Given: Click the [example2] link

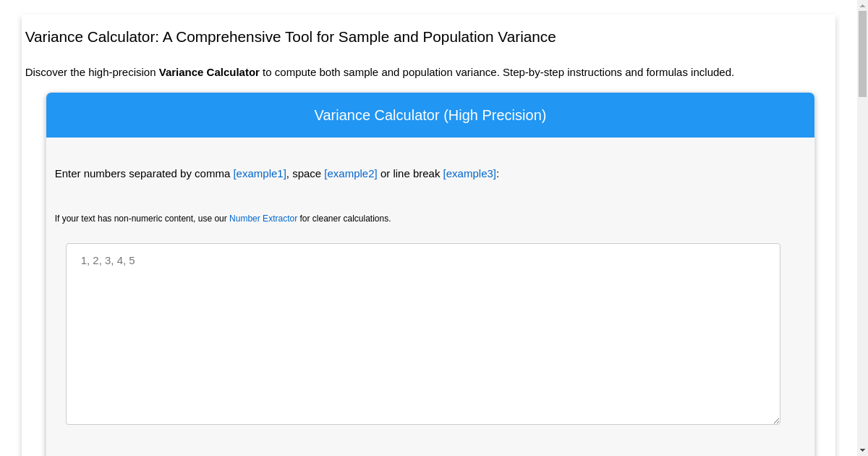Looking at the screenshot, I should click(x=350, y=174).
